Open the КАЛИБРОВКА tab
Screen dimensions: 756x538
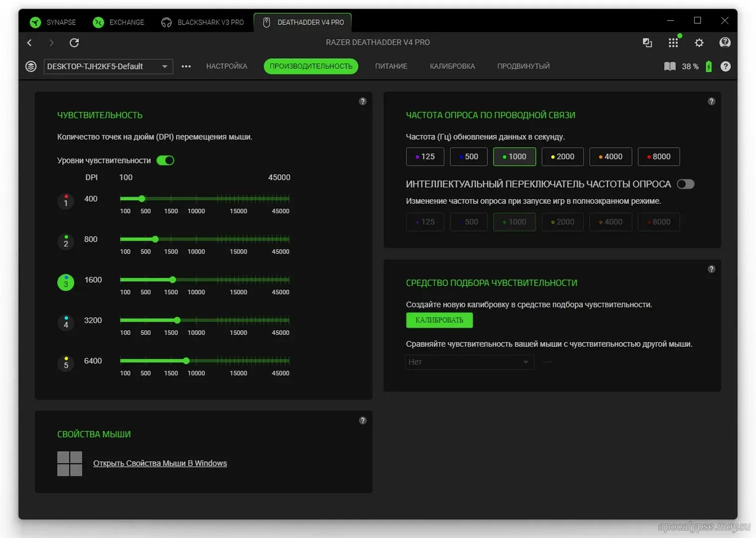point(452,66)
